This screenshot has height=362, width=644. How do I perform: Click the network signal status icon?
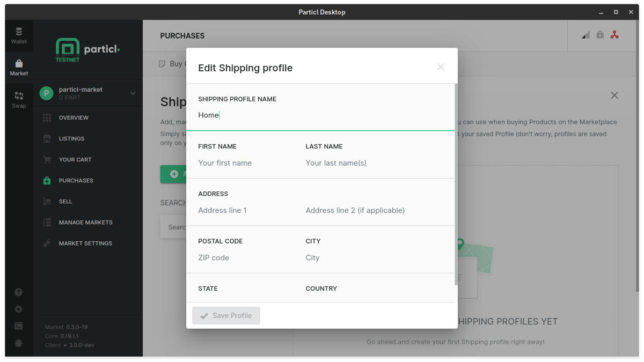586,35
